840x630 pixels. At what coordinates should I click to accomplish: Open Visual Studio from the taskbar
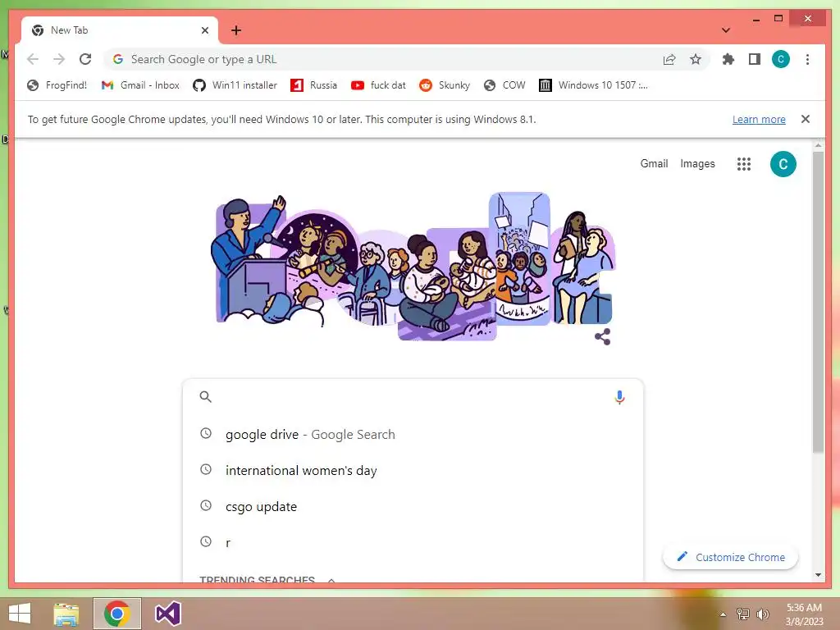[167, 614]
